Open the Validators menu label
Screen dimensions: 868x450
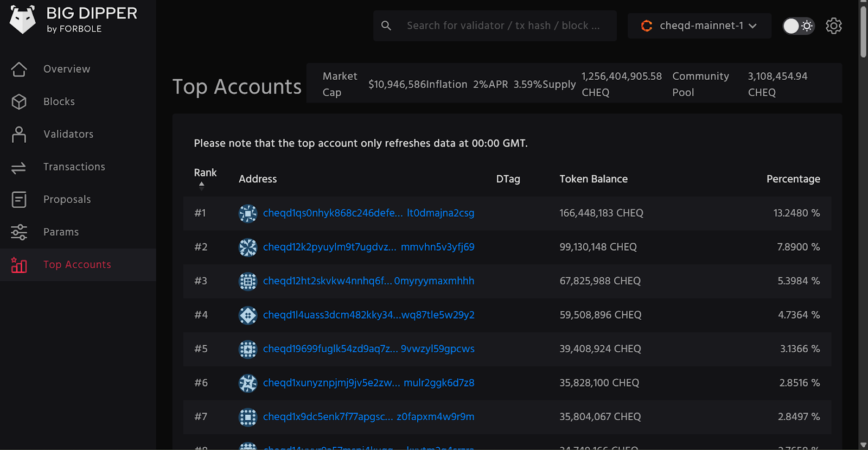[68, 134]
